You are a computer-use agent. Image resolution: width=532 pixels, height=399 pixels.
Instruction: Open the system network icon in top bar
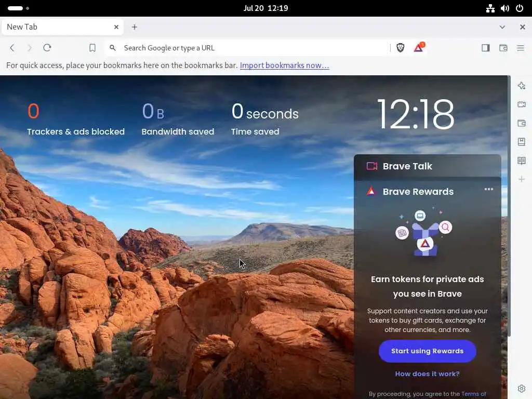[x=490, y=8]
